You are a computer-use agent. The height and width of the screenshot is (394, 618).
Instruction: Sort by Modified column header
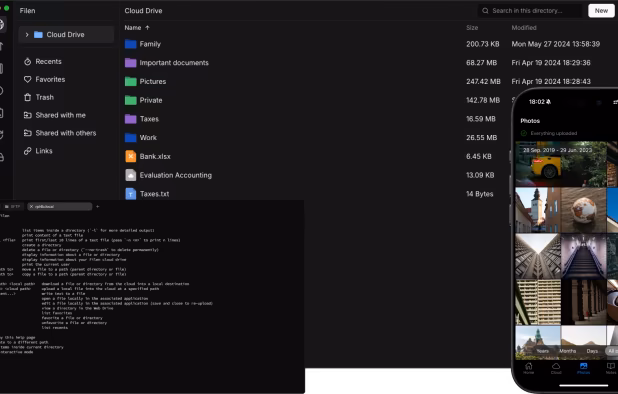(x=524, y=28)
